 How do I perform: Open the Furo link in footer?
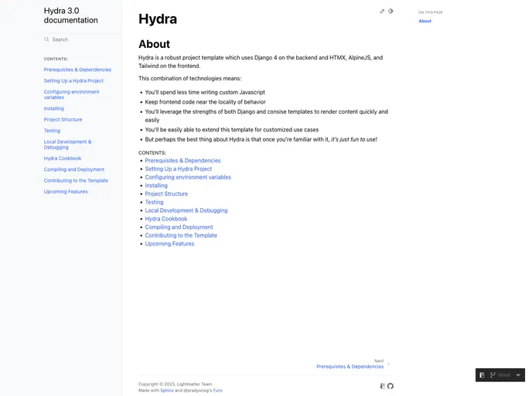click(x=217, y=391)
